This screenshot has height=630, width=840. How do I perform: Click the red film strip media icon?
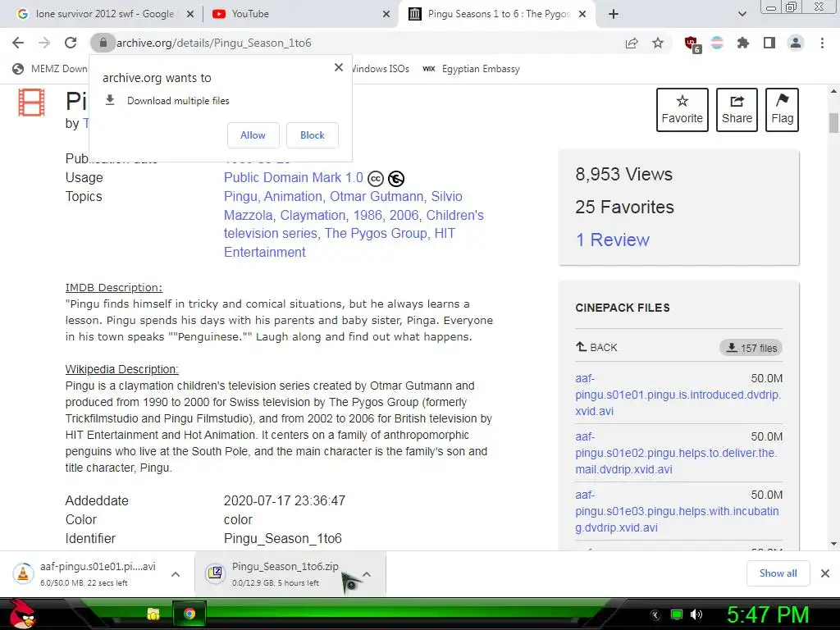coord(32,103)
